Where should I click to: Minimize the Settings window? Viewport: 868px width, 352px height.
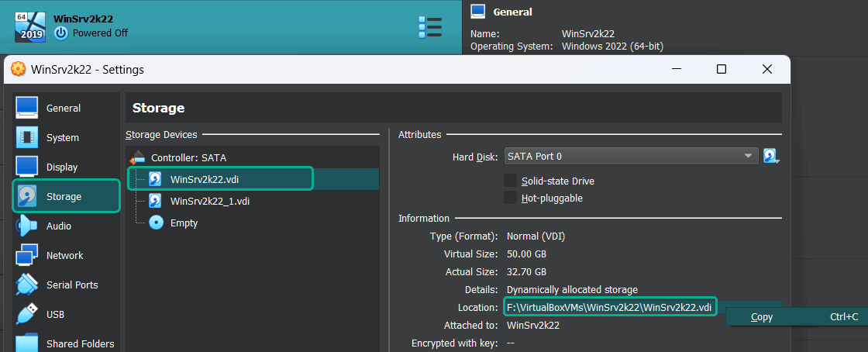click(x=677, y=69)
